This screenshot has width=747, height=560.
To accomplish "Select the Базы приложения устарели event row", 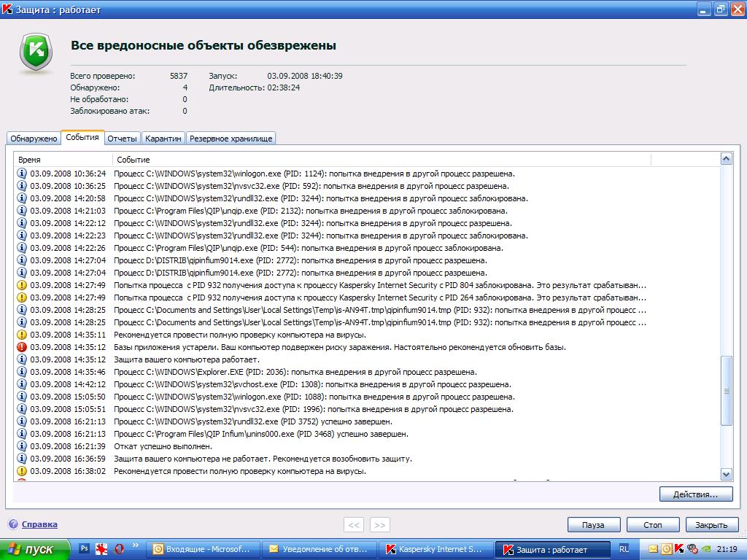I will [367, 346].
